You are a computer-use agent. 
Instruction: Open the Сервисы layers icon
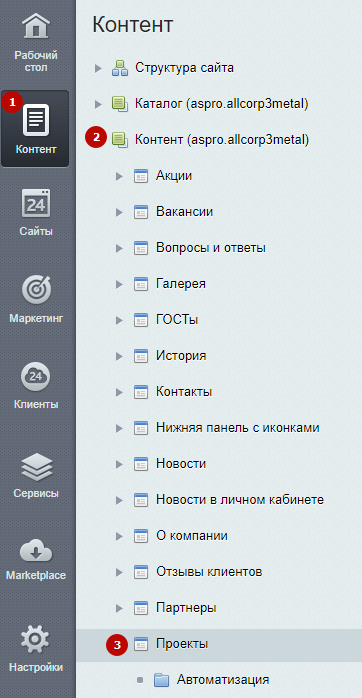[x=36, y=467]
